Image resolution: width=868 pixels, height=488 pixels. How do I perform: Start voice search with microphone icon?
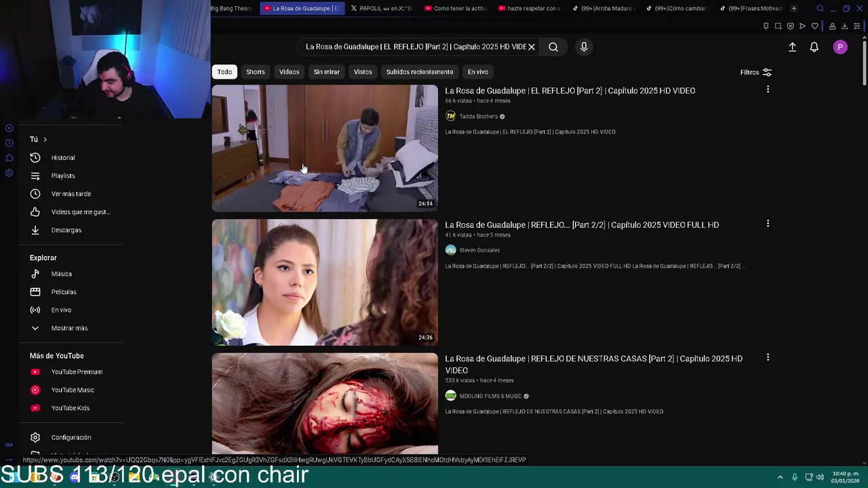[584, 47]
